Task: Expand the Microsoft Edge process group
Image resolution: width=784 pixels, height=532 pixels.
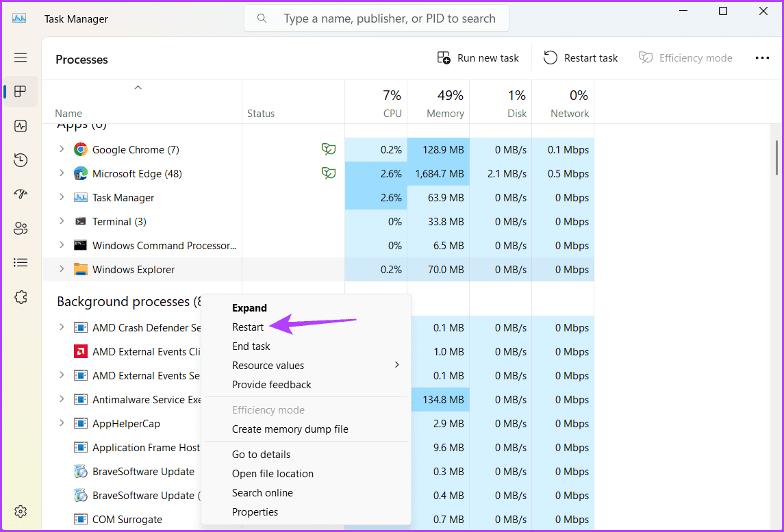Action: pyautogui.click(x=62, y=173)
